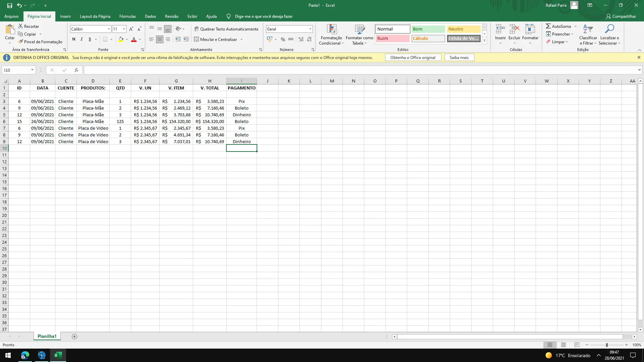Open the Fórmulas ribbon tab
The image size is (644, 362).
click(127, 16)
